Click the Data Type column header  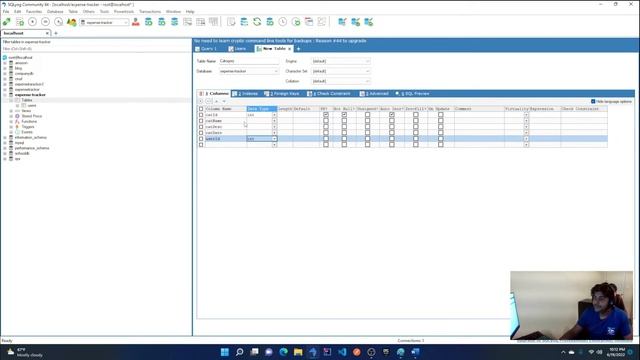262,109
